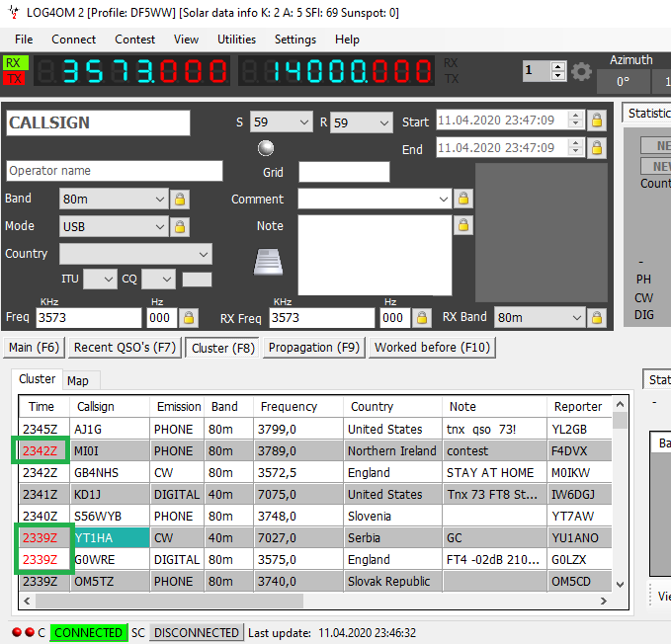Open the View menu
Screen dimensions: 671x644
tap(186, 40)
